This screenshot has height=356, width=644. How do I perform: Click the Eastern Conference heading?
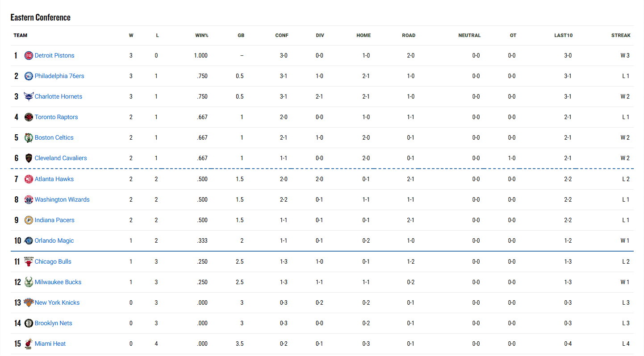tap(41, 18)
